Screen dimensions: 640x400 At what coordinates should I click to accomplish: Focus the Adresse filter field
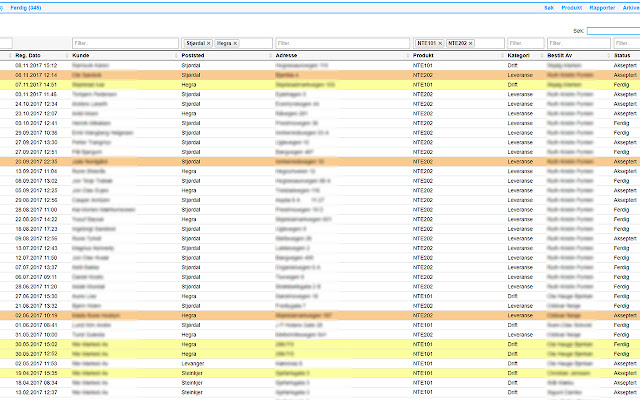pyautogui.click(x=341, y=44)
